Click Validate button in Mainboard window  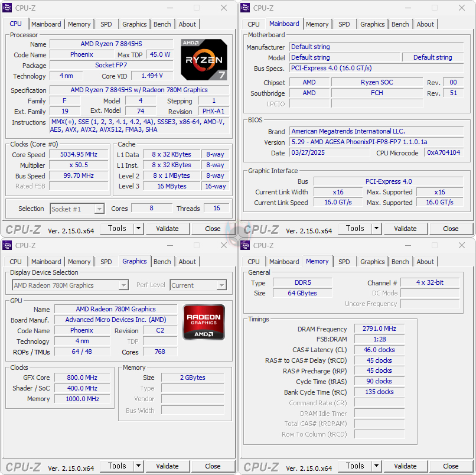point(405,229)
